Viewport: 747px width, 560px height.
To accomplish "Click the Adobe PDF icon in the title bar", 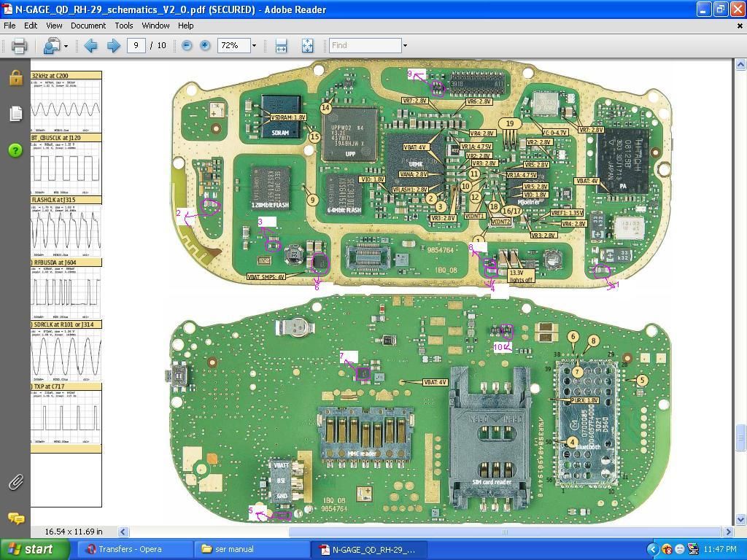I will click(x=7, y=9).
